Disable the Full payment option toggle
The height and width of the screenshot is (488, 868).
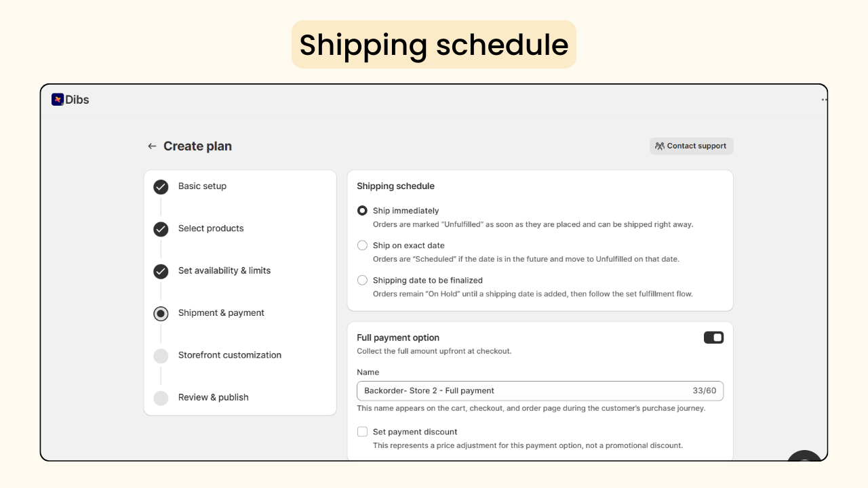[713, 337]
